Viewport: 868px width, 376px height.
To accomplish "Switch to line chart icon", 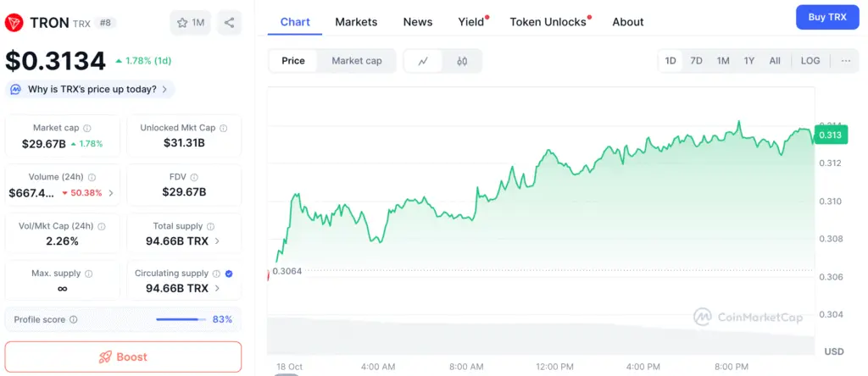I will pyautogui.click(x=423, y=61).
